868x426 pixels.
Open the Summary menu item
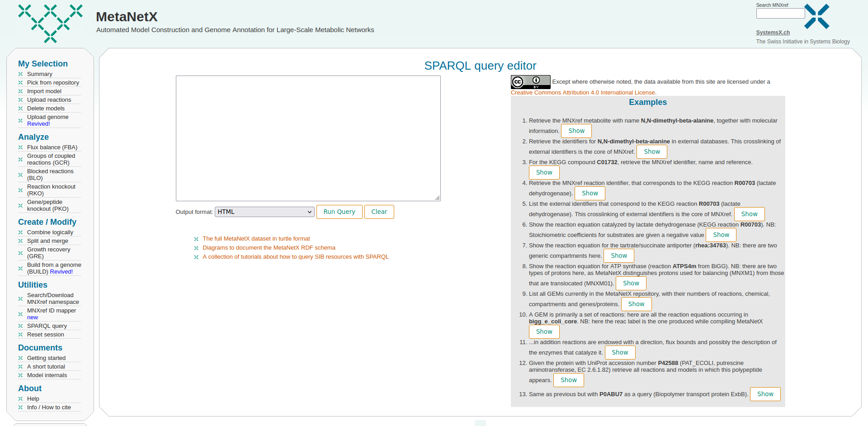tap(40, 74)
